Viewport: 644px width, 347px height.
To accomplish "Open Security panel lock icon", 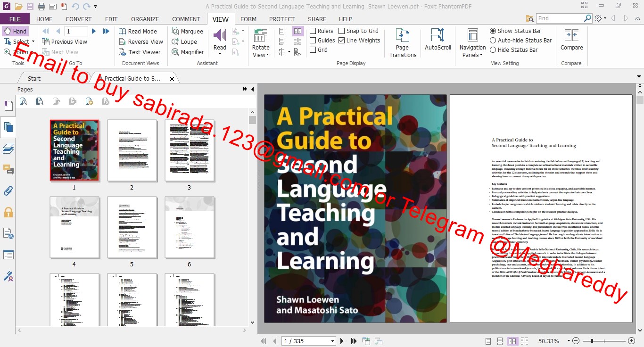I will pyautogui.click(x=8, y=212).
